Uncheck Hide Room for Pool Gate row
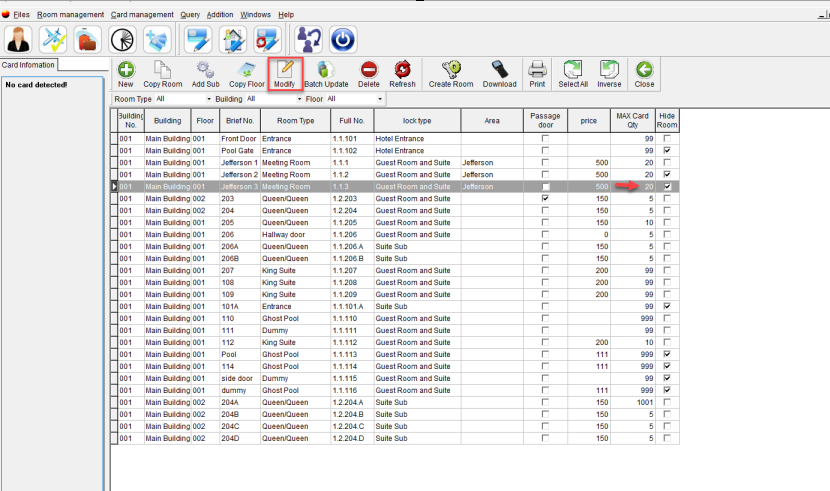 tap(667, 150)
